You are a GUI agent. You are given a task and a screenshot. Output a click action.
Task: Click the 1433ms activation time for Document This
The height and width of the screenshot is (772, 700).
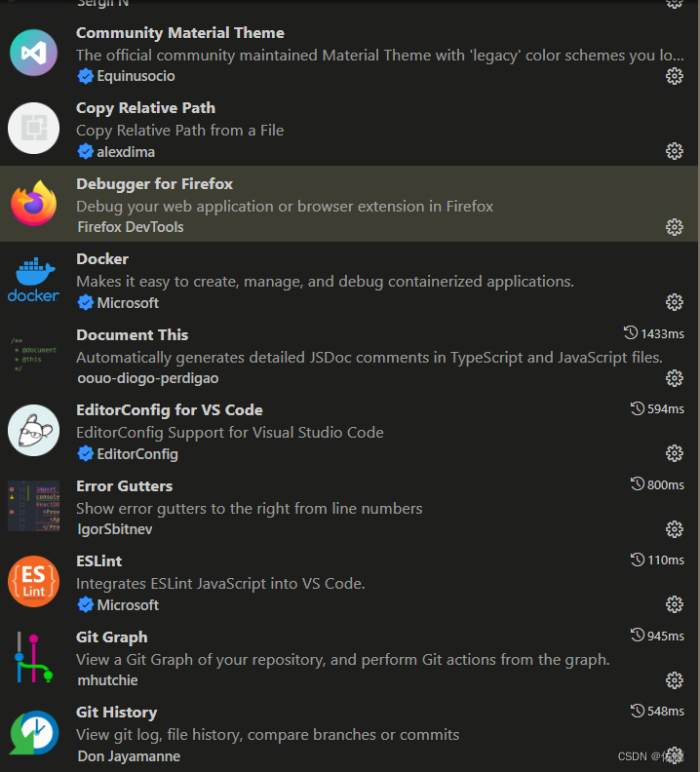click(x=654, y=333)
